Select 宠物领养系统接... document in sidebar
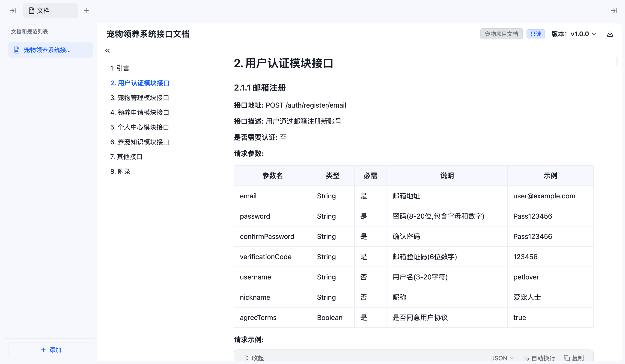The height and width of the screenshot is (364, 625). pyautogui.click(x=51, y=50)
